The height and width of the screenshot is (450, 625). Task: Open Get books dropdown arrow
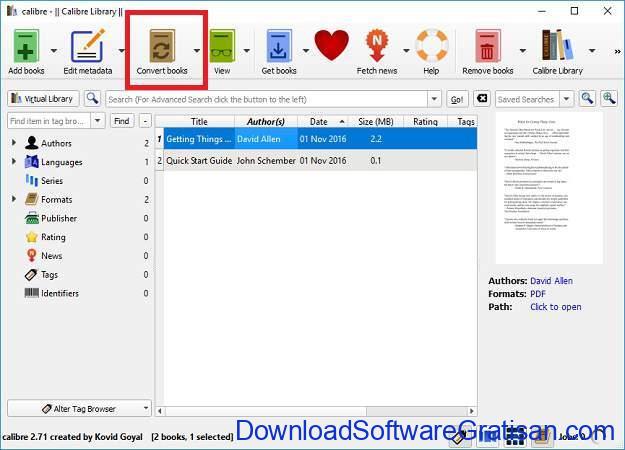306,51
